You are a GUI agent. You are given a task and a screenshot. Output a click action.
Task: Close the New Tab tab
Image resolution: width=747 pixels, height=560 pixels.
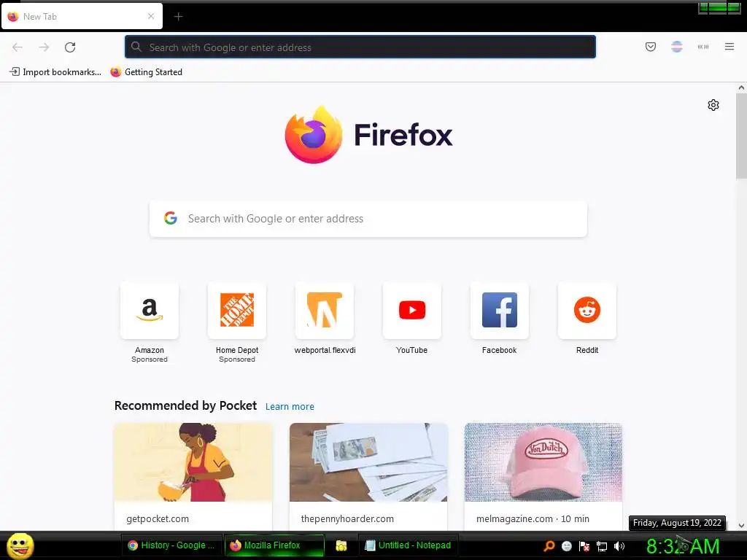(x=151, y=16)
